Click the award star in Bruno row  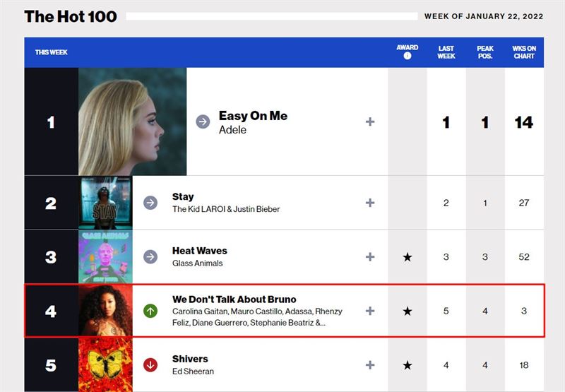[408, 311]
